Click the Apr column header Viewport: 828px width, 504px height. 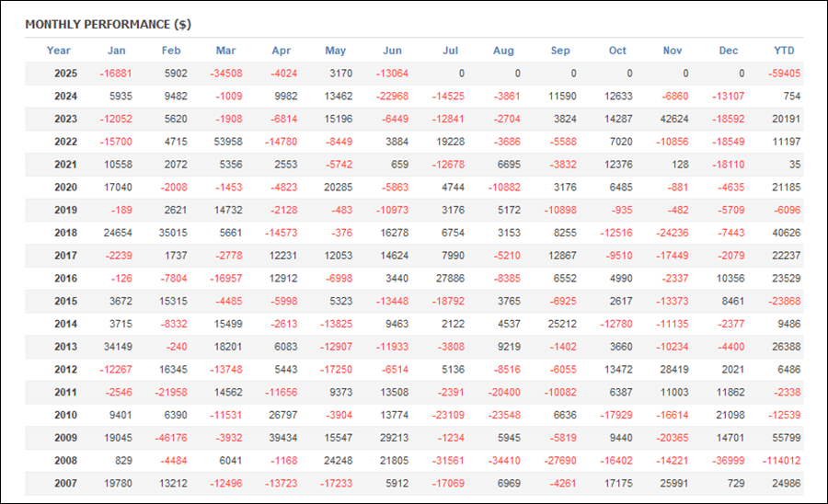(281, 51)
